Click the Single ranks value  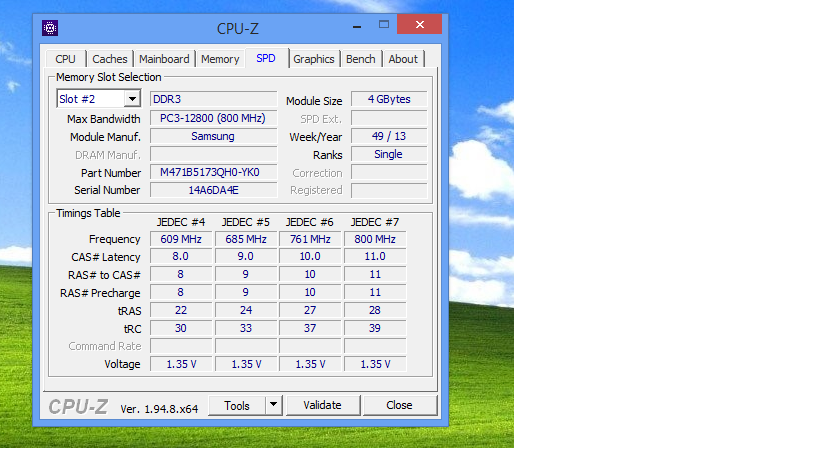click(x=389, y=155)
